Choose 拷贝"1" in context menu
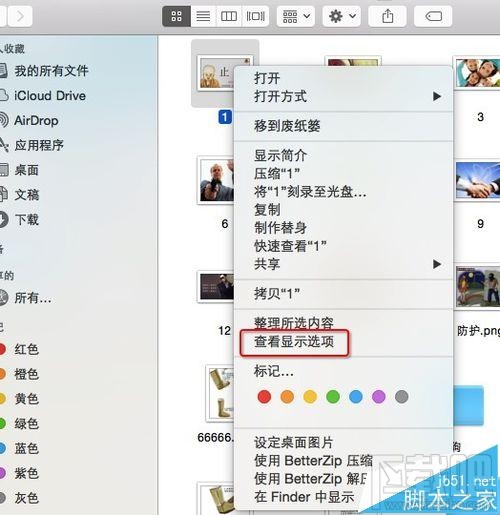 [x=343, y=294]
